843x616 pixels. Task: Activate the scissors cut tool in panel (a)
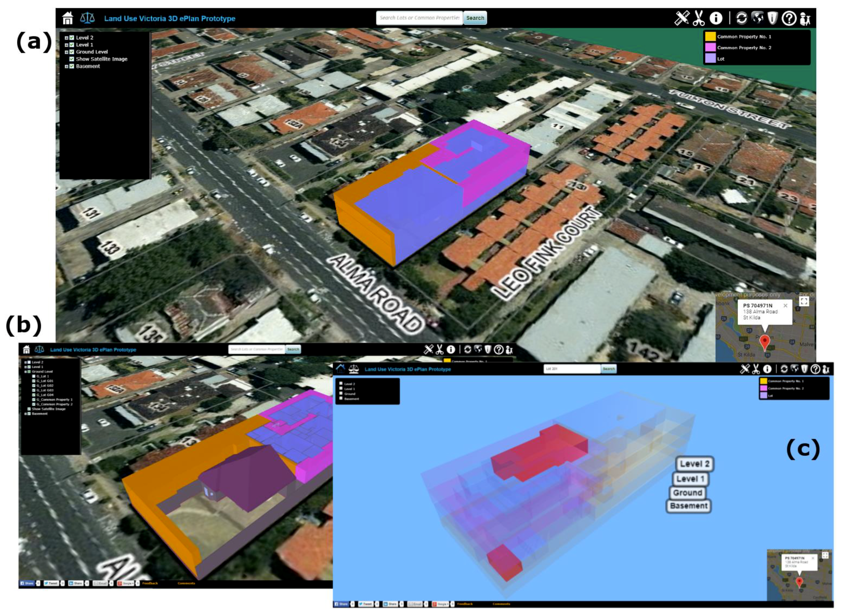[x=699, y=18]
